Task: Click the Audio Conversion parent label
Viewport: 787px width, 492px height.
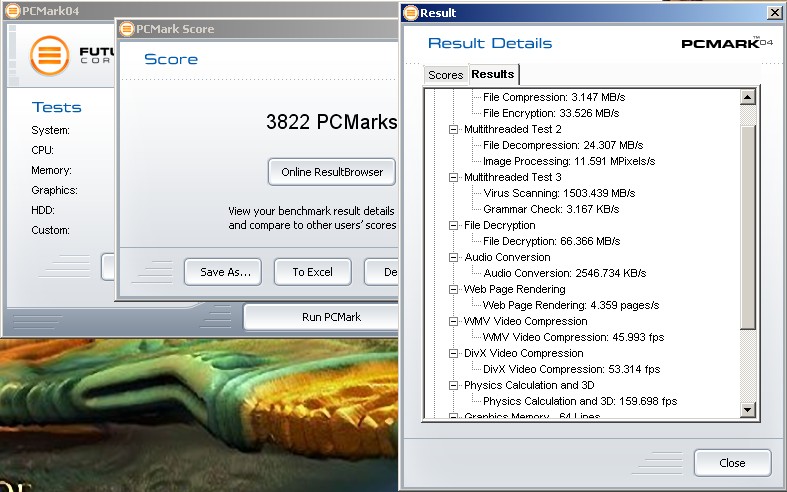Action: [507, 258]
